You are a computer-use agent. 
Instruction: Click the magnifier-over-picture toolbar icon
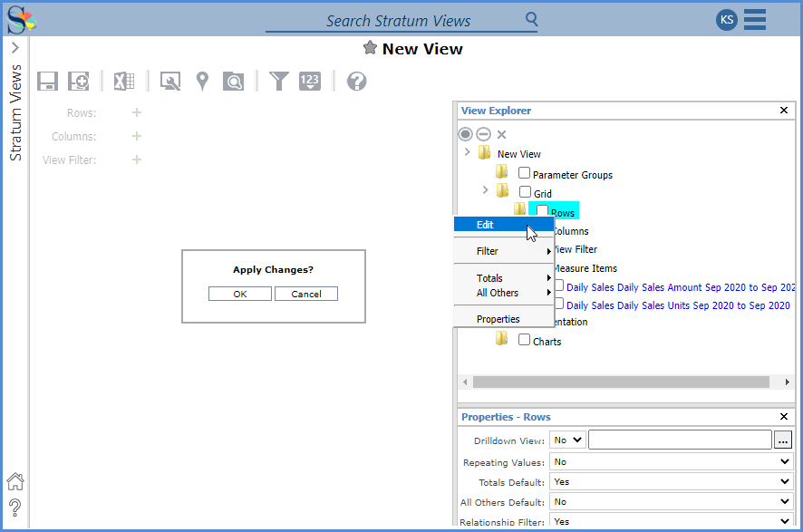tap(170, 81)
